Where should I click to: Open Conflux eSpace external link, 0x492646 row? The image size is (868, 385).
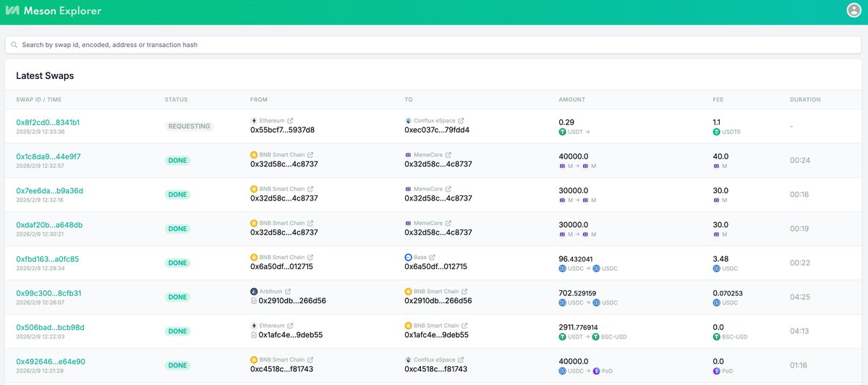[461, 360]
